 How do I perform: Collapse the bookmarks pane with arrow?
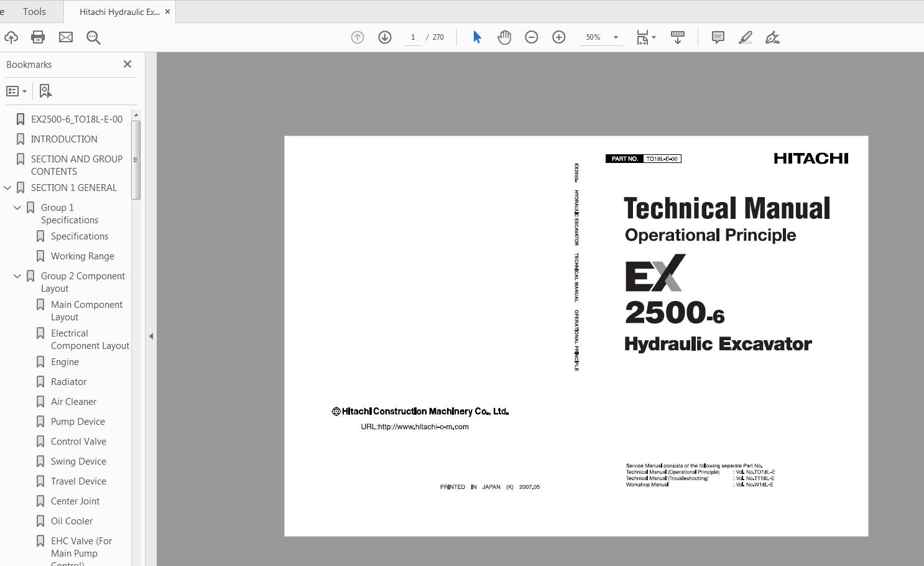[150, 336]
